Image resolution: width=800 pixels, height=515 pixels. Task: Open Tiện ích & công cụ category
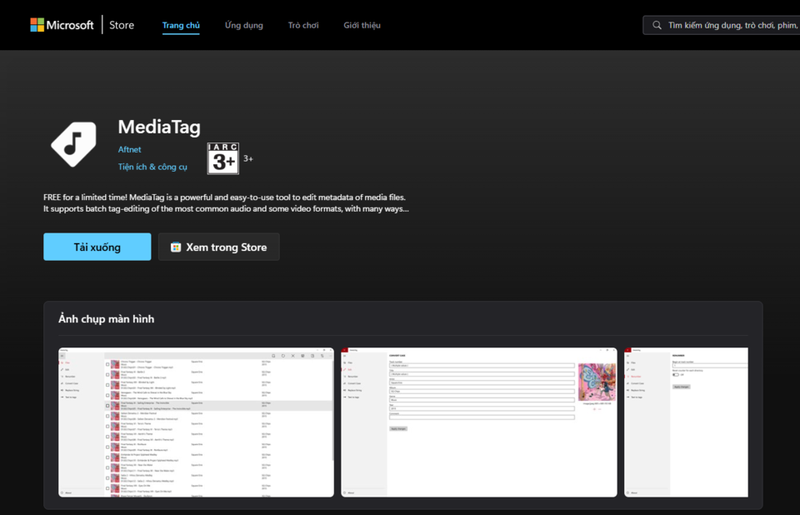(x=153, y=167)
